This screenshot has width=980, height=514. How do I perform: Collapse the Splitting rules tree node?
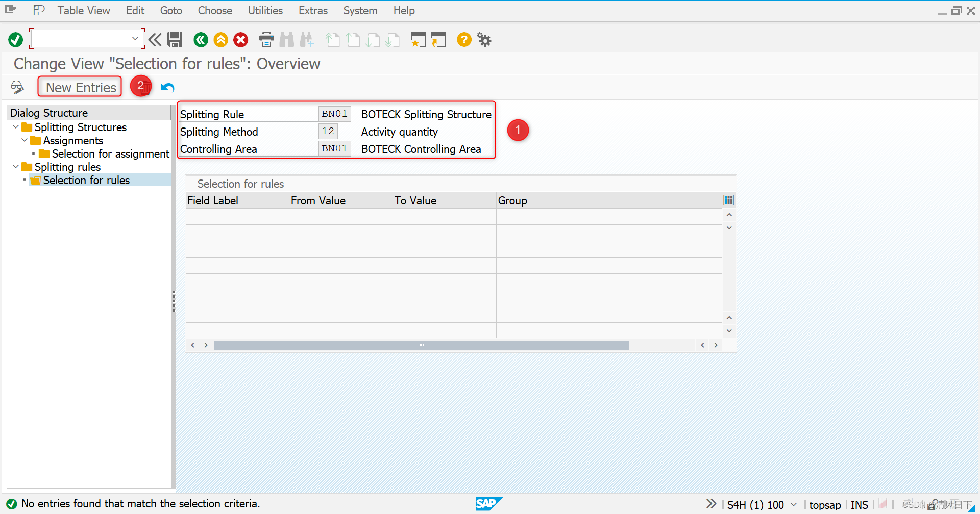tap(16, 167)
